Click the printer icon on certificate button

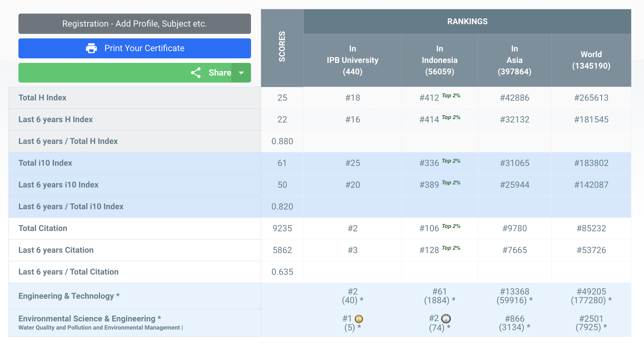click(91, 48)
